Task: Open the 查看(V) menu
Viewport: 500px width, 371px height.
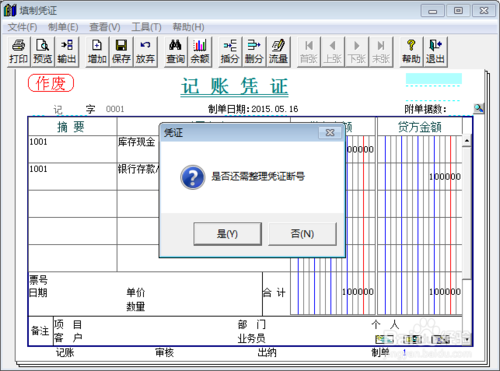Action: click(105, 27)
